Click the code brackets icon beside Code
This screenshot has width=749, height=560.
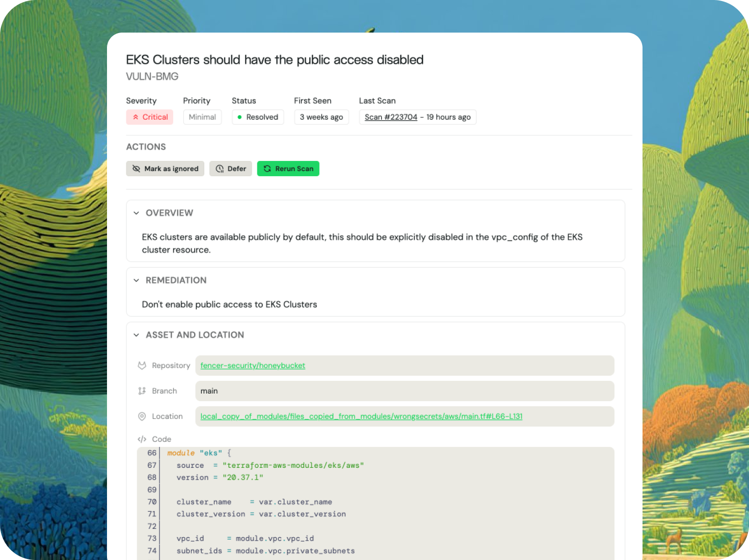pos(142,439)
